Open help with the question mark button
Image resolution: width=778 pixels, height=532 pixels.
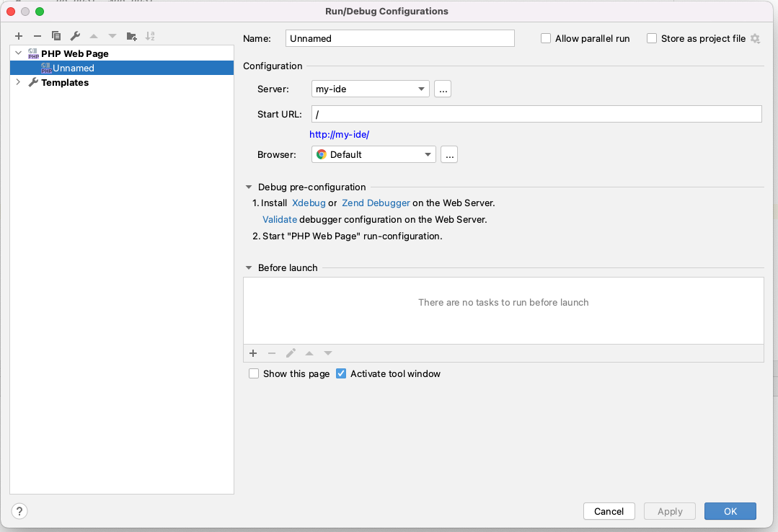[x=19, y=511]
